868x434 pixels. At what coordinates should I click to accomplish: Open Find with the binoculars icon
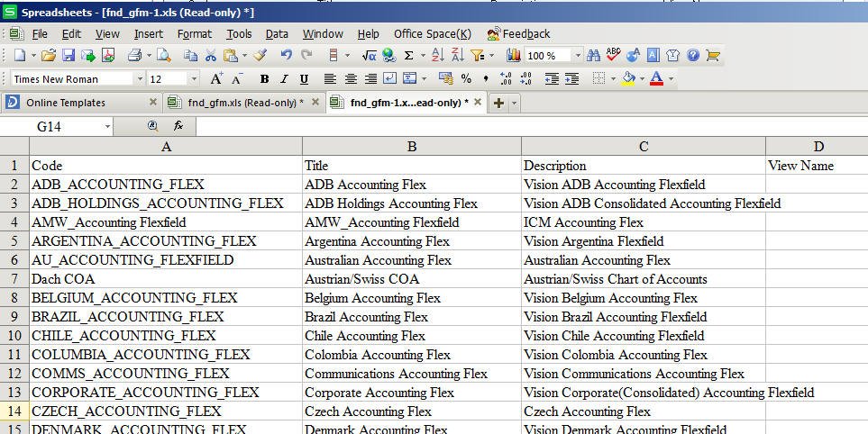(x=593, y=55)
